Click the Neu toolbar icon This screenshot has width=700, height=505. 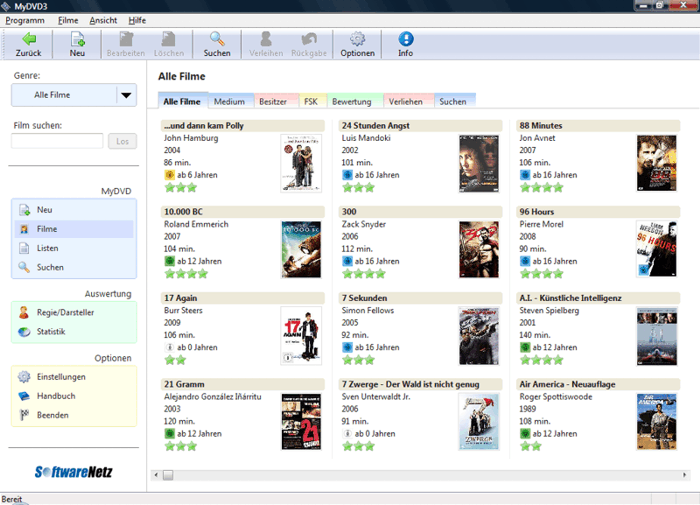(x=77, y=39)
